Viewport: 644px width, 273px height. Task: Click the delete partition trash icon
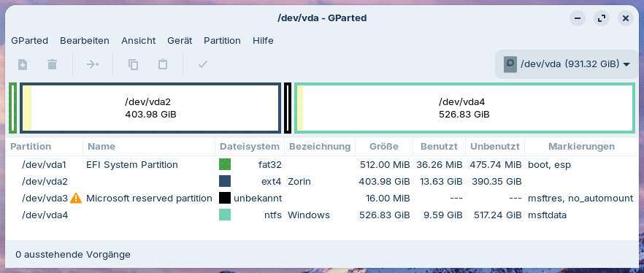52,64
